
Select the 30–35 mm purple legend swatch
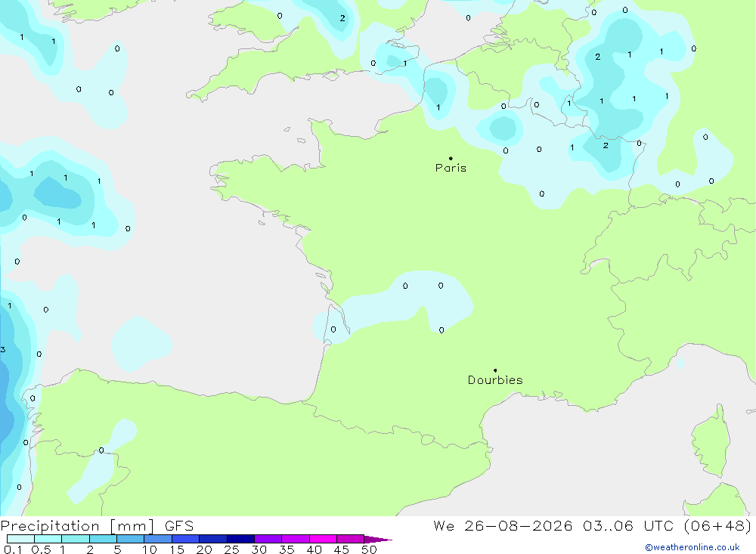pos(268,539)
